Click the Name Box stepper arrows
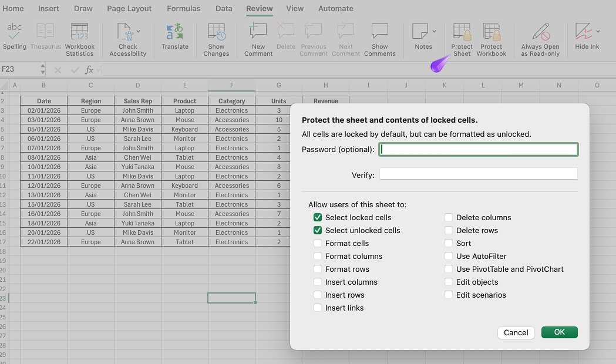 [43, 69]
